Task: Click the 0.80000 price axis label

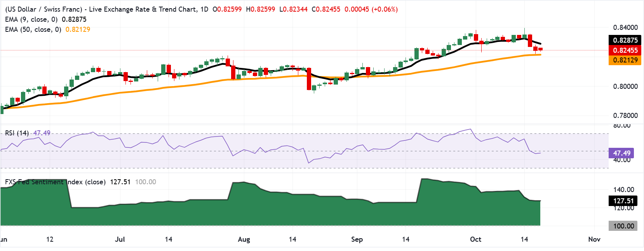Action: pyautogui.click(x=625, y=87)
